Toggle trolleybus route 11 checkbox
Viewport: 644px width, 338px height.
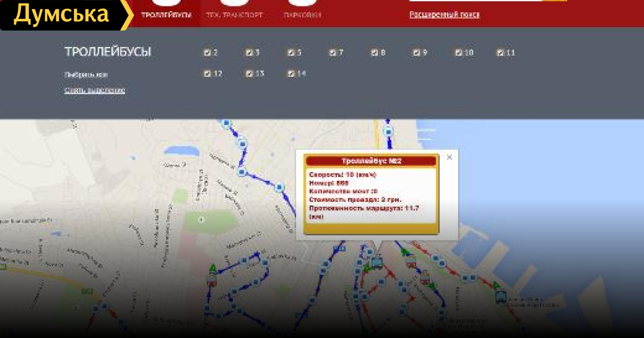click(x=500, y=53)
